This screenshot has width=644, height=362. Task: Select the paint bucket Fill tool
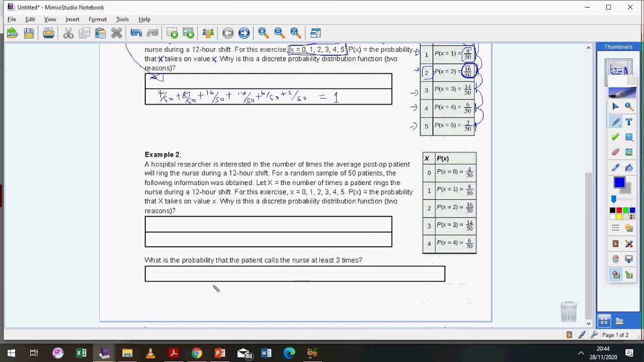pyautogui.click(x=629, y=167)
